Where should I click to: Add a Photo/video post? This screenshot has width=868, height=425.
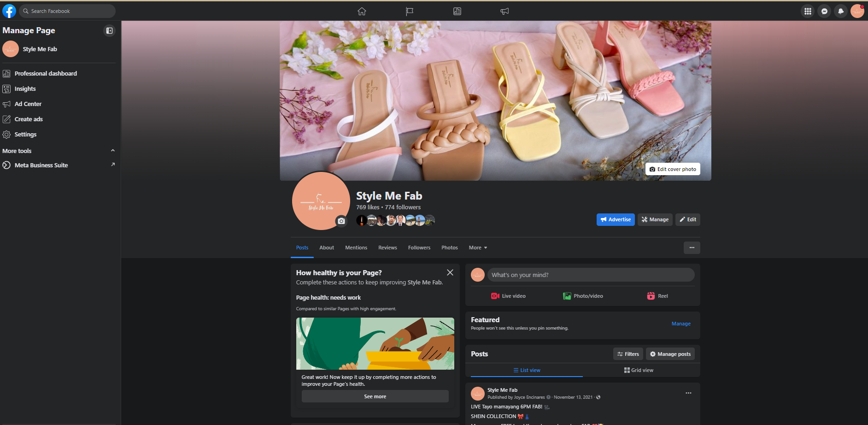(583, 296)
